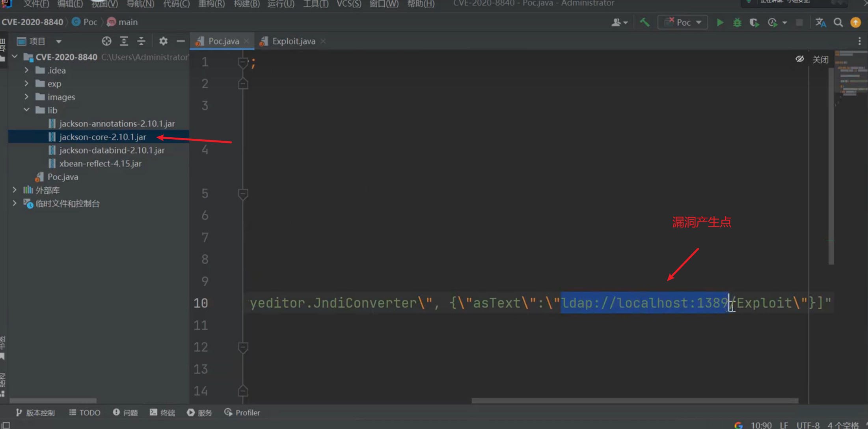Open project panel gear options
Viewport: 868px width, 429px height.
point(163,41)
